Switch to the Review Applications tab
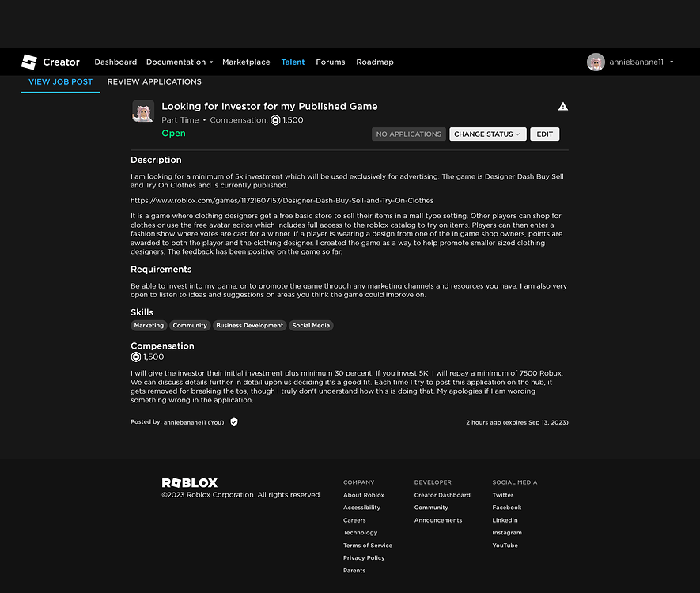Screen dimensions: 700x593 (154, 82)
